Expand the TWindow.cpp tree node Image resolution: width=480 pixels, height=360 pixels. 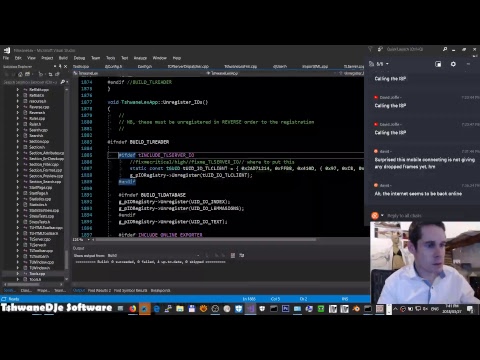tap(18, 262)
